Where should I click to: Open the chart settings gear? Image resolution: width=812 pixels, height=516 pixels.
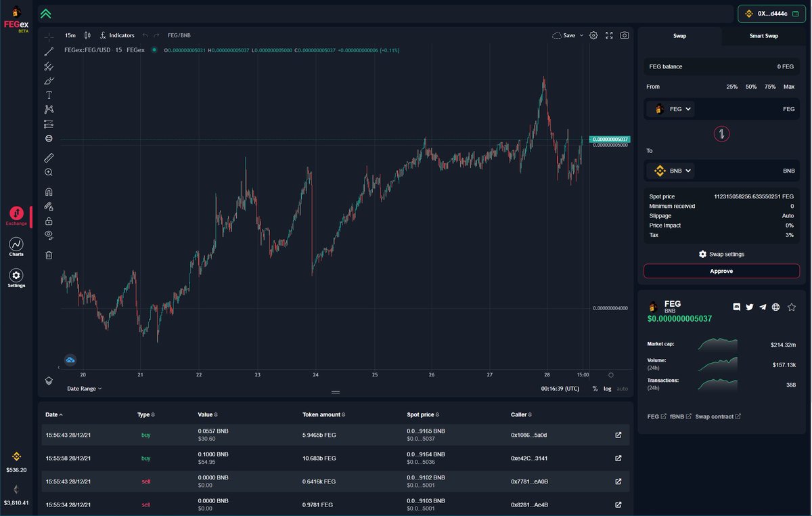(x=593, y=35)
